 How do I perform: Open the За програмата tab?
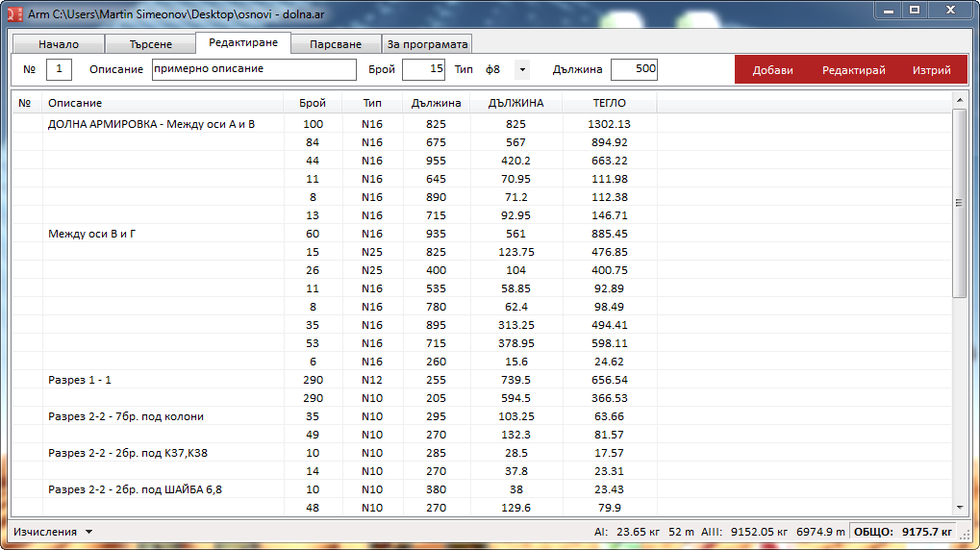click(x=427, y=44)
